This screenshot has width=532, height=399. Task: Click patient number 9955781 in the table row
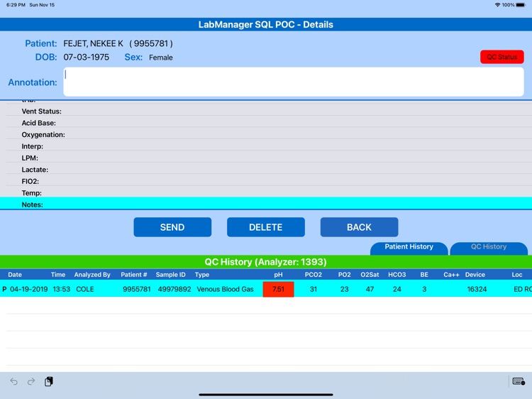pos(137,289)
